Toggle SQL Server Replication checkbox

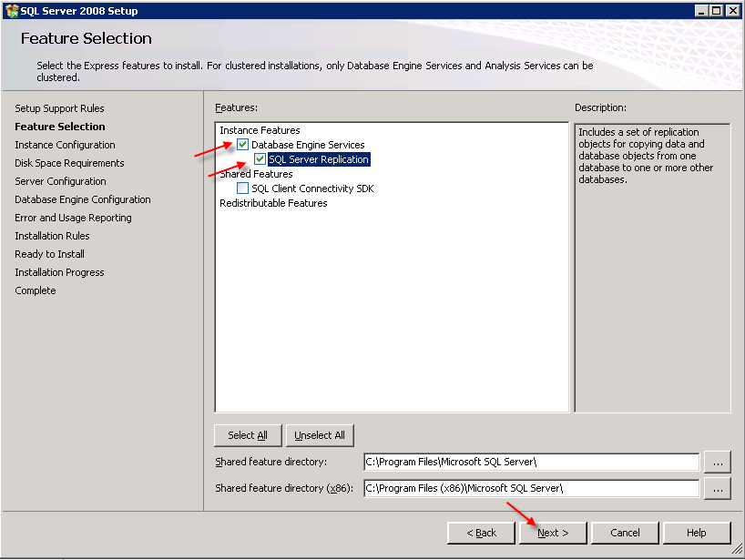click(260, 159)
